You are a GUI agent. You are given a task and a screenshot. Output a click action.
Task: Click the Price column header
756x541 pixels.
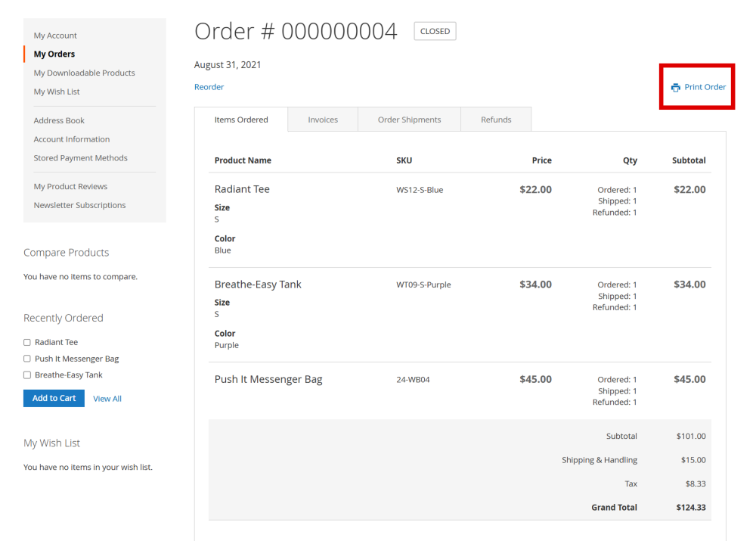(542, 160)
